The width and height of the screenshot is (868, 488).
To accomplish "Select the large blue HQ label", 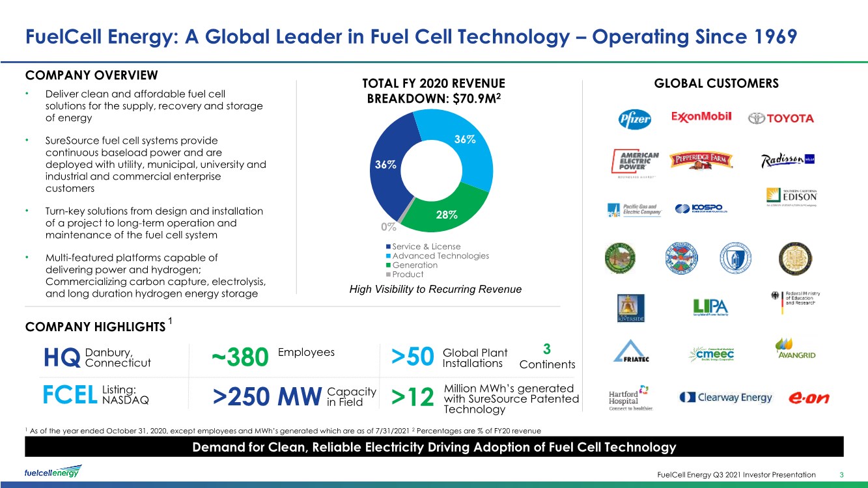I will [x=63, y=357].
